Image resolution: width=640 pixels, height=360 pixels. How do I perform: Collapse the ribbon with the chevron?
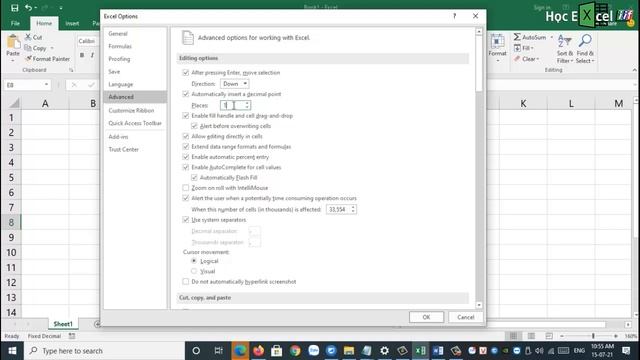point(634,70)
